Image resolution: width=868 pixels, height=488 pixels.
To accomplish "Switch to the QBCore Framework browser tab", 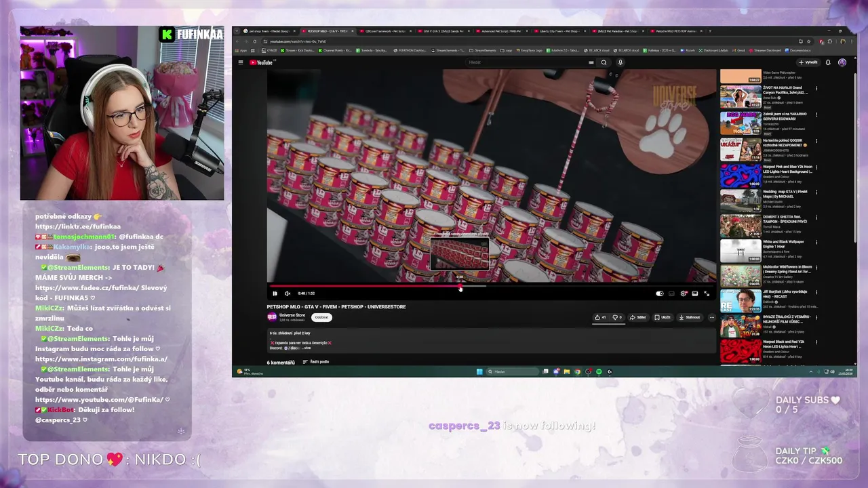I will pyautogui.click(x=385, y=31).
